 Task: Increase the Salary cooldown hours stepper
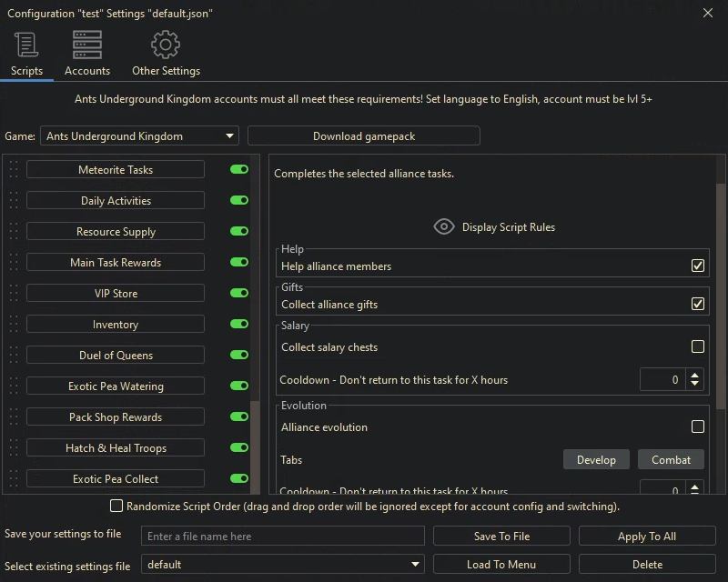click(x=694, y=375)
